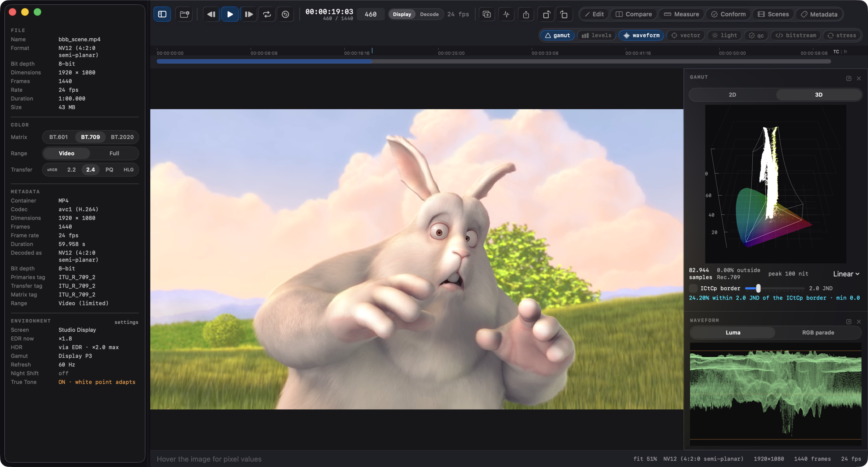Click the pulse activity icon
The height and width of the screenshot is (467, 868).
[x=506, y=14]
